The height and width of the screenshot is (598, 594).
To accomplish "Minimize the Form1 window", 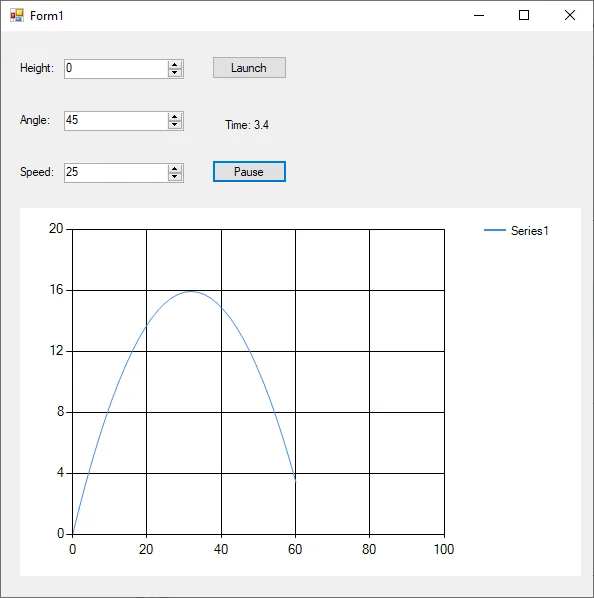I will [x=479, y=15].
